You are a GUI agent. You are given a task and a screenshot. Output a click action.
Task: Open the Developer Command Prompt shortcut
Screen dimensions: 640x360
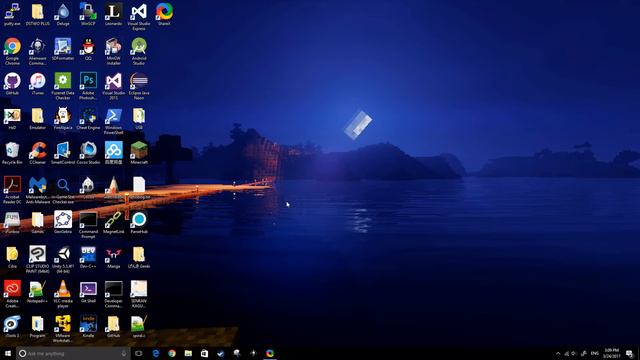113,294
